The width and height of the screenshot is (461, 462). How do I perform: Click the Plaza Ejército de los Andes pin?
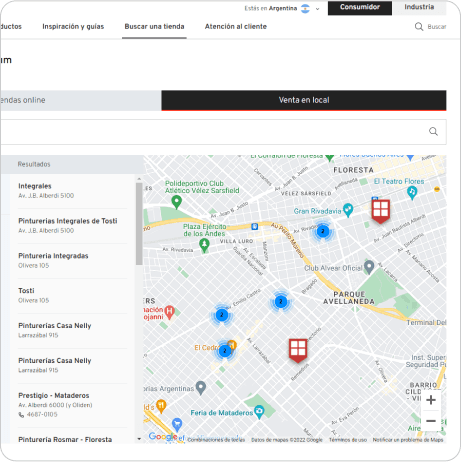coord(204,245)
